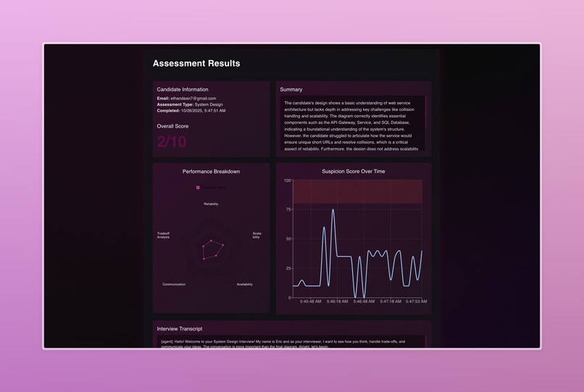Image resolution: width=584 pixels, height=392 pixels.
Task: Click the 50 y-axis label
Action: coord(288,239)
